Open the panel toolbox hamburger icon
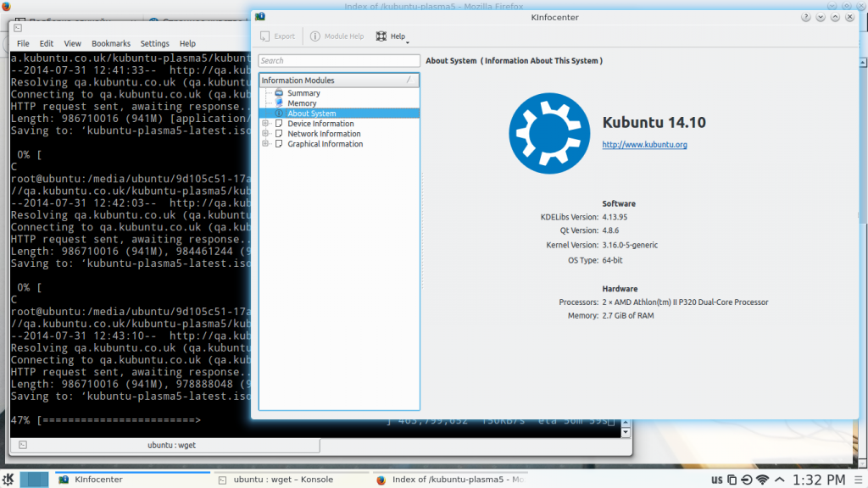Image resolution: width=868 pixels, height=488 pixels. pyautogui.click(x=859, y=480)
